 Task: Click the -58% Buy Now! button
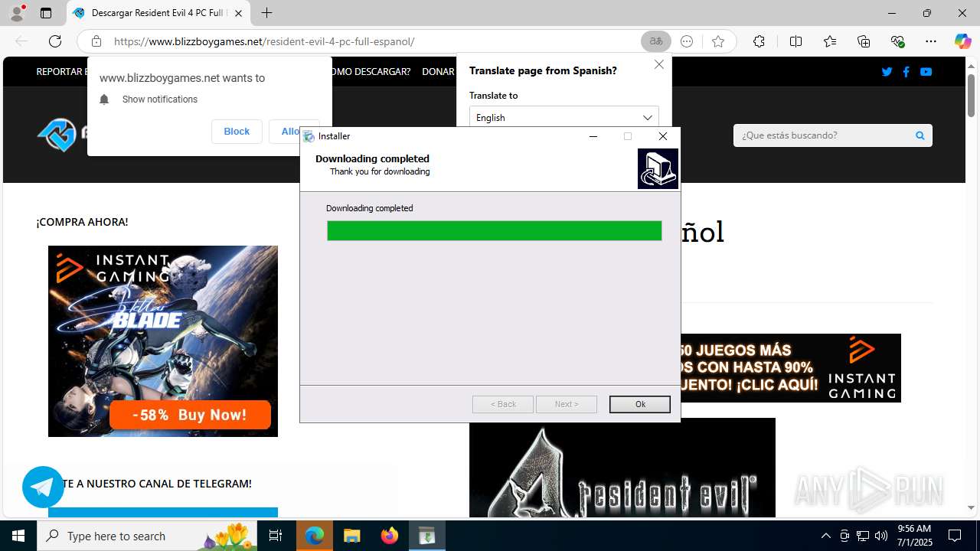point(190,415)
